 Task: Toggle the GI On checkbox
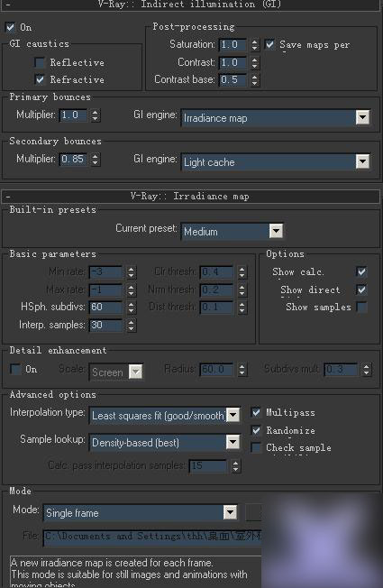(10, 27)
